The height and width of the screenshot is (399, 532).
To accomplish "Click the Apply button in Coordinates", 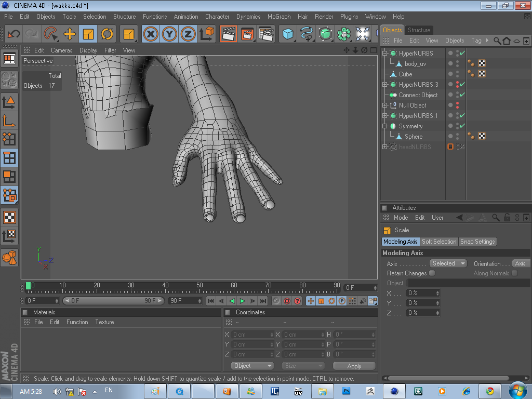I will (x=354, y=366).
